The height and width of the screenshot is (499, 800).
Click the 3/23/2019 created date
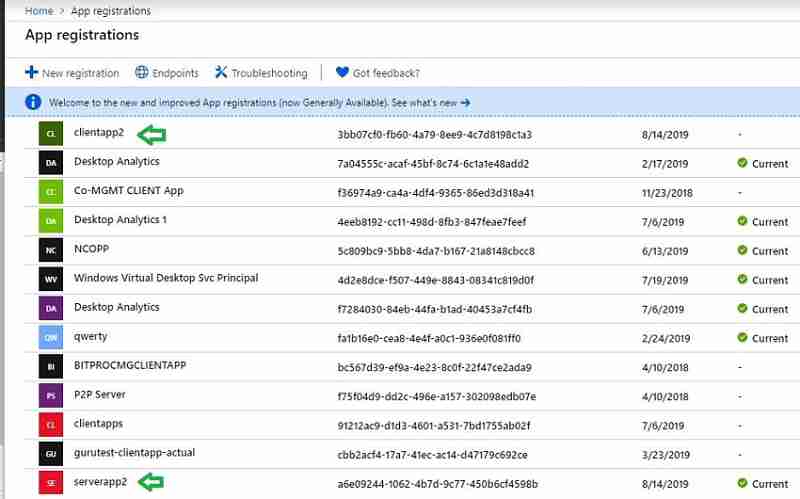point(666,455)
